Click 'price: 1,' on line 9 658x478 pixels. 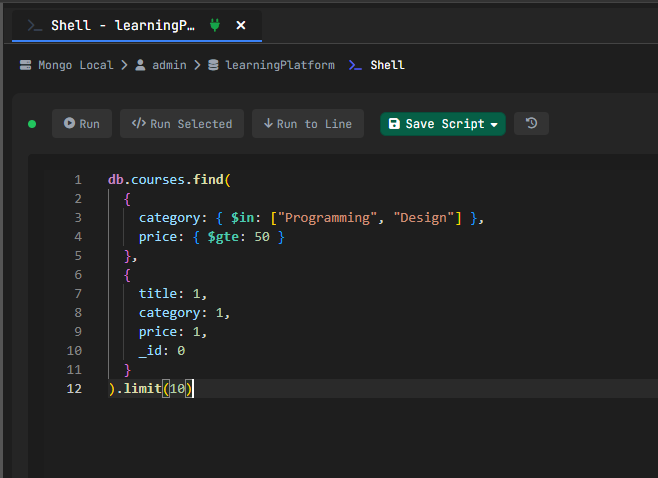173,332
